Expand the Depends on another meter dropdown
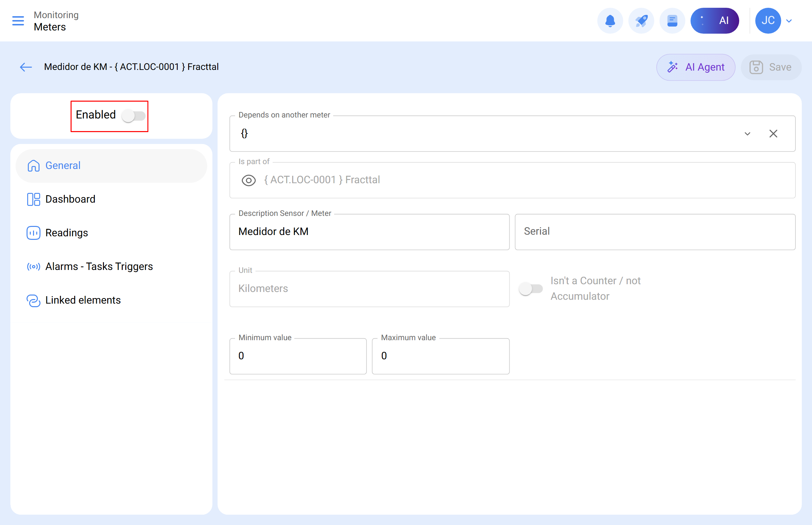 click(x=747, y=134)
